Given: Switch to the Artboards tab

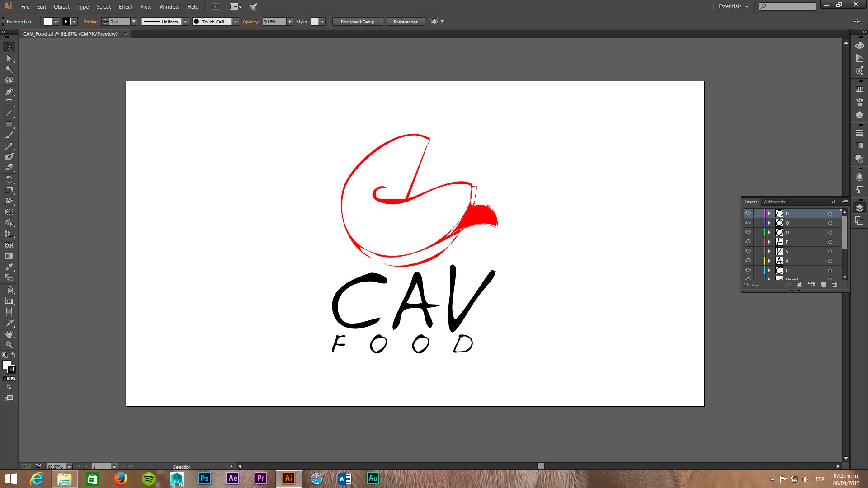Looking at the screenshot, I should 774,202.
